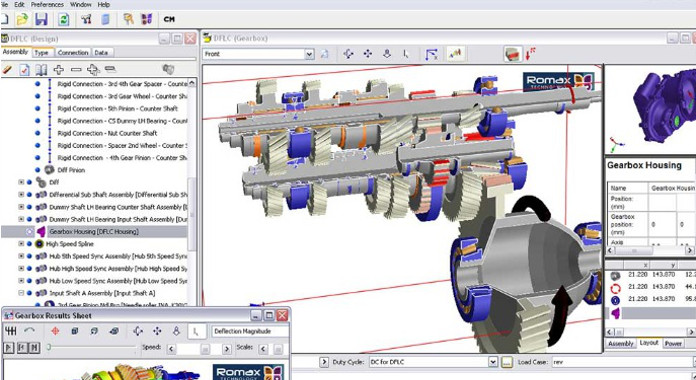Expand the Diff tree node

pos(21,182)
